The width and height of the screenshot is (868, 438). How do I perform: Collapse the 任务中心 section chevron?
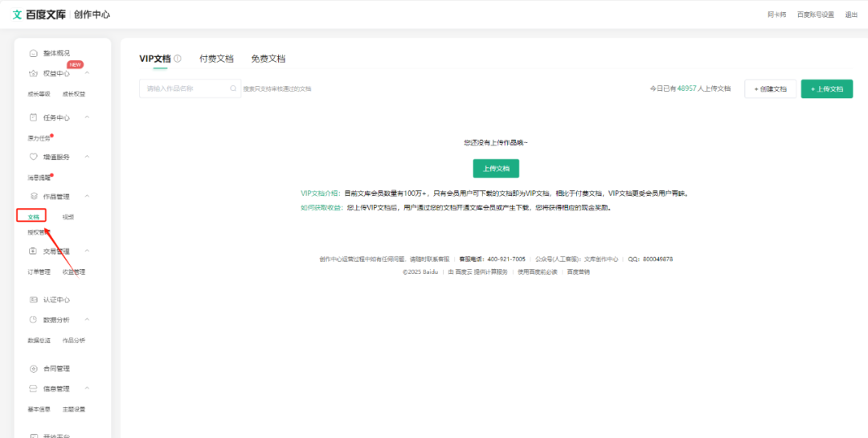(x=87, y=117)
